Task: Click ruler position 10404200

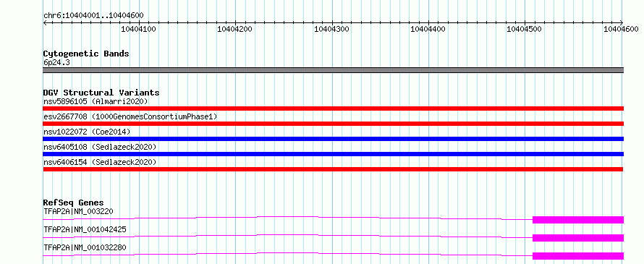Action: [235, 29]
